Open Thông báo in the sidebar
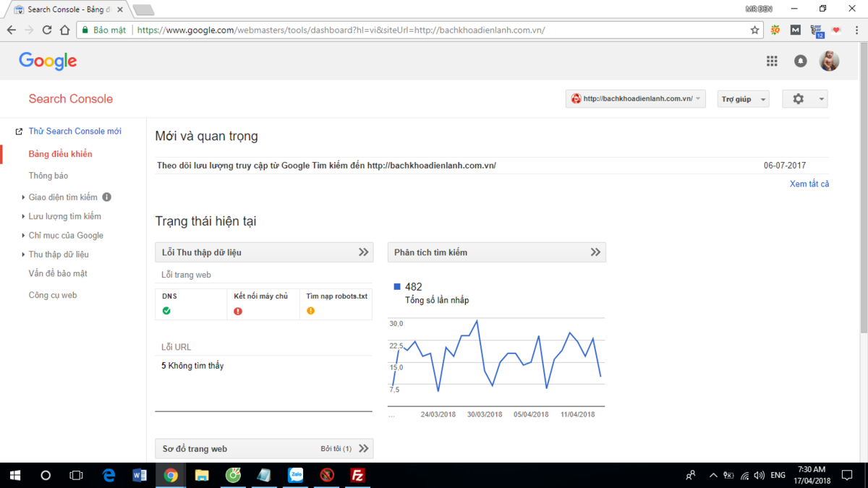The width and height of the screenshot is (868, 488). click(48, 176)
